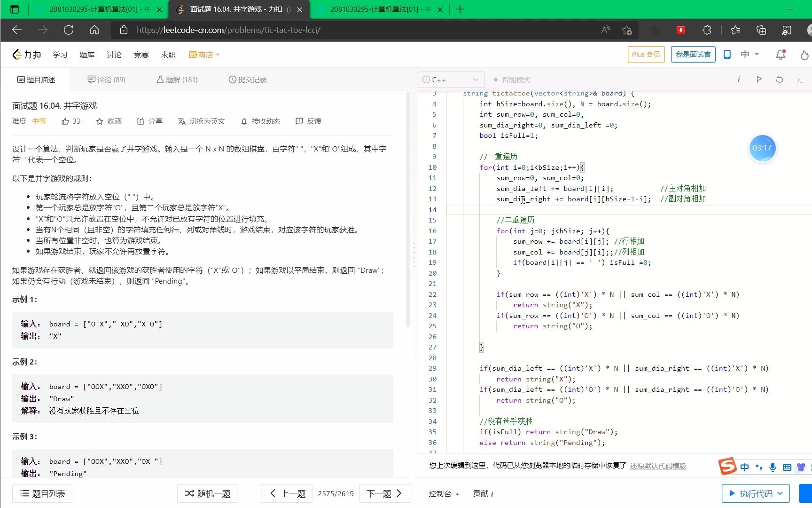
Task: Click the LeetCode 力扣 logo
Action: tap(27, 55)
